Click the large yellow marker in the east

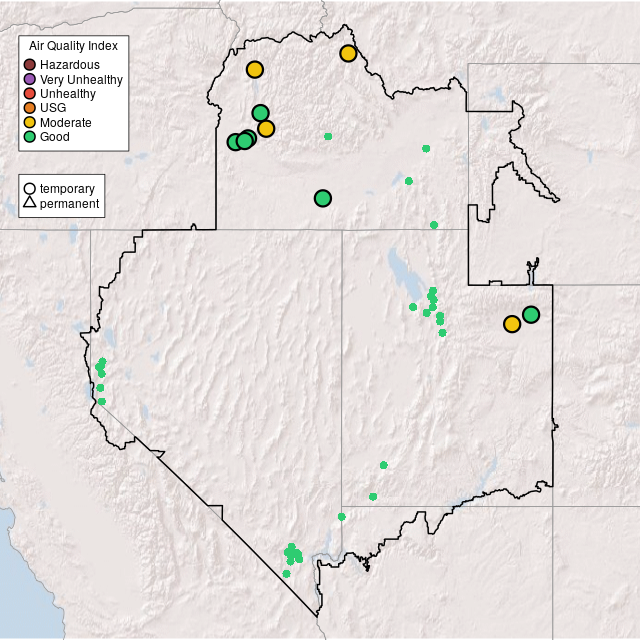(512, 324)
